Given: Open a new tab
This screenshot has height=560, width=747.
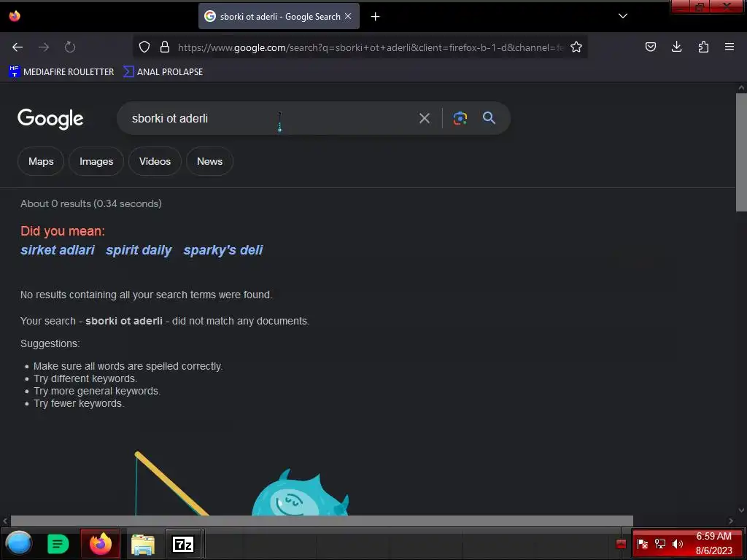Looking at the screenshot, I should click(x=376, y=17).
